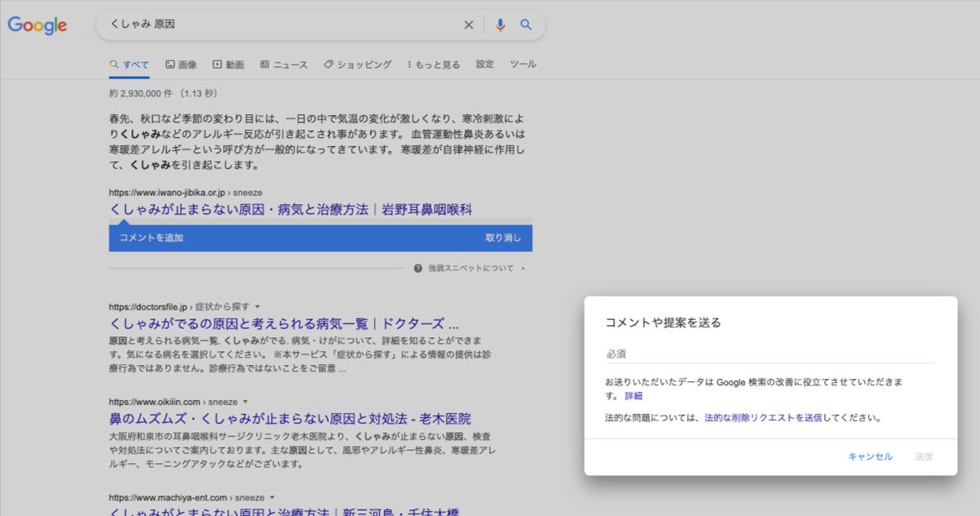The height and width of the screenshot is (516, 980).
Task: Click コメントを追加 on the blue bar
Action: [151, 238]
